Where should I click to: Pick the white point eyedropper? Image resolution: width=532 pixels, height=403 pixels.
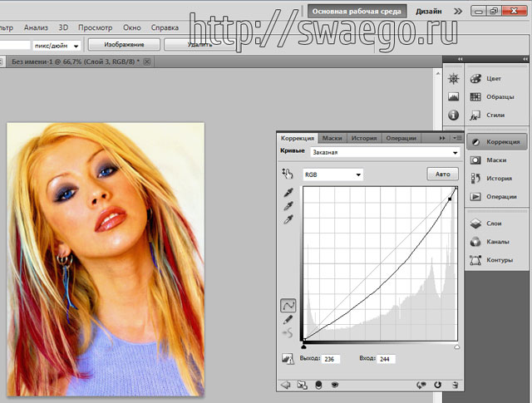288,219
